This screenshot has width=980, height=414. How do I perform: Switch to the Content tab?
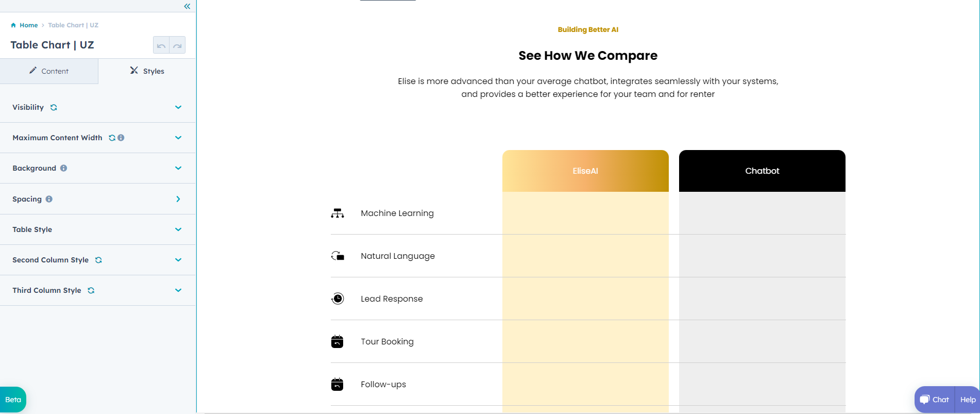click(49, 71)
